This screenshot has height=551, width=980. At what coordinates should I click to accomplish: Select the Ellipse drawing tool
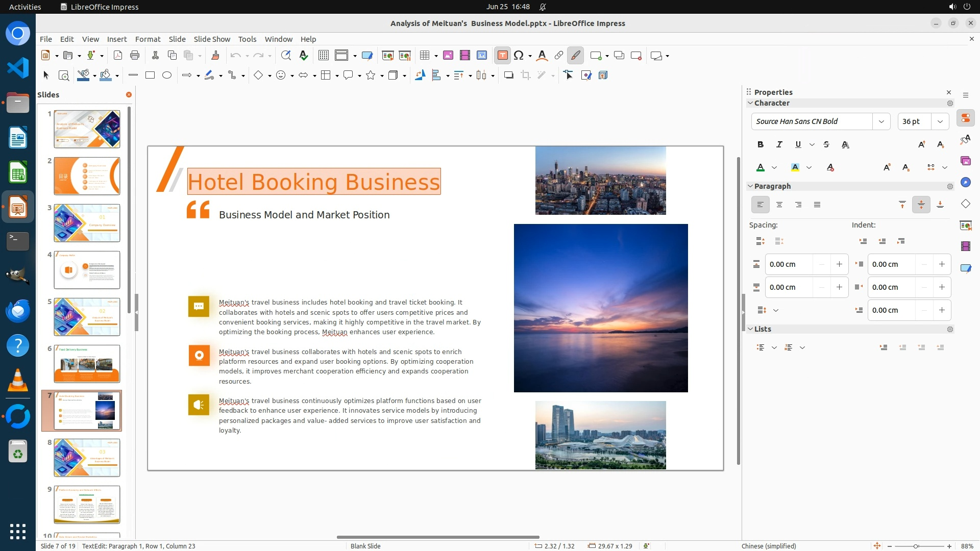pos(167,76)
